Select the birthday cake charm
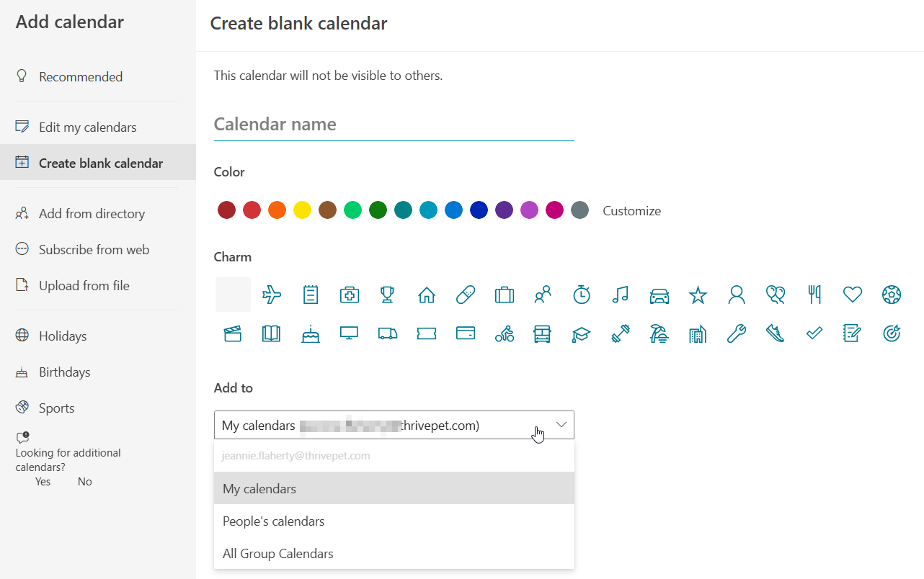The height and width of the screenshot is (579, 924). (x=311, y=333)
